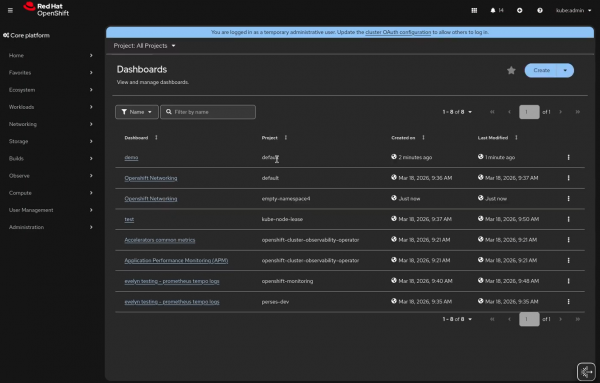This screenshot has width=600, height=383.
Task: Go to next page in top pagination
Action: (x=561, y=112)
